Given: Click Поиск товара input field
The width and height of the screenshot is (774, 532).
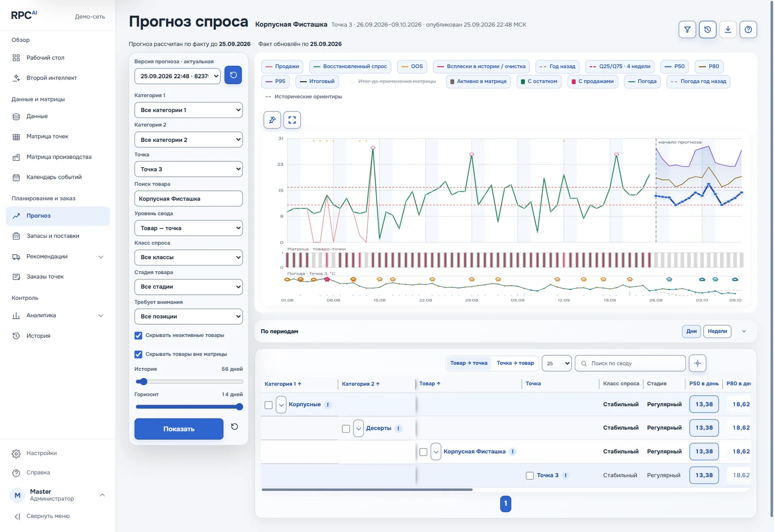Looking at the screenshot, I should tap(188, 199).
